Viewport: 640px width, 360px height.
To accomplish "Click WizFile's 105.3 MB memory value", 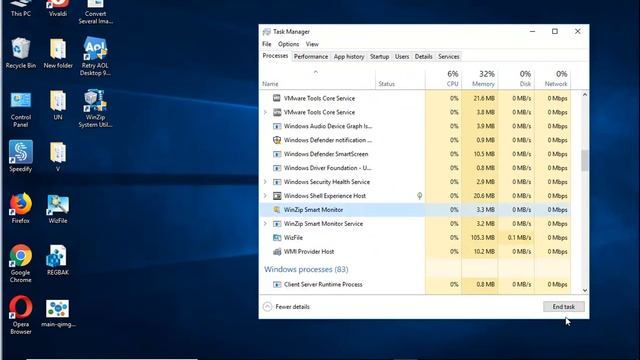I will click(482, 238).
